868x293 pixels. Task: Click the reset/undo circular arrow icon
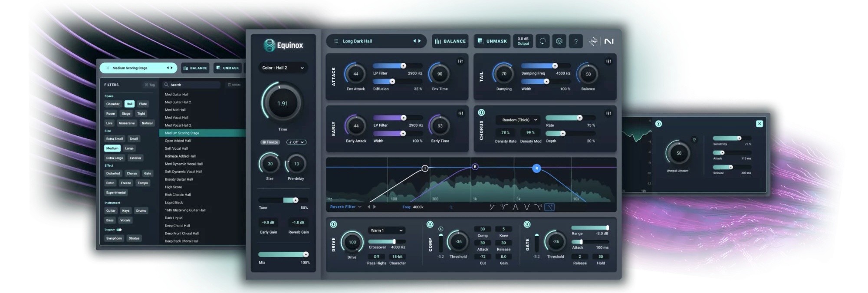(x=542, y=41)
